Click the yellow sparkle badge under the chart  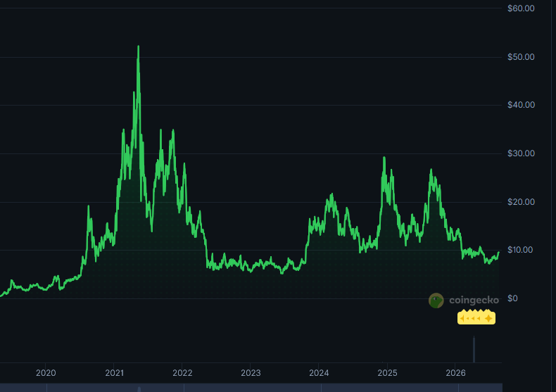[x=476, y=317]
